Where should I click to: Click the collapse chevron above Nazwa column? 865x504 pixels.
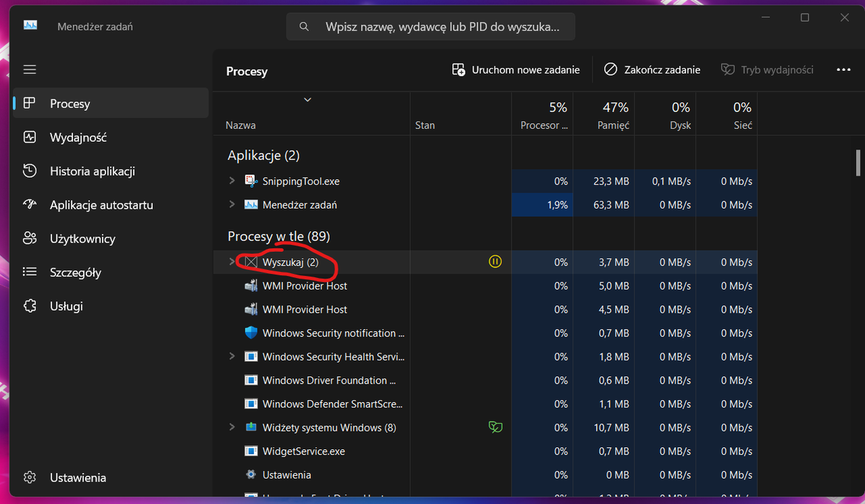[307, 100]
